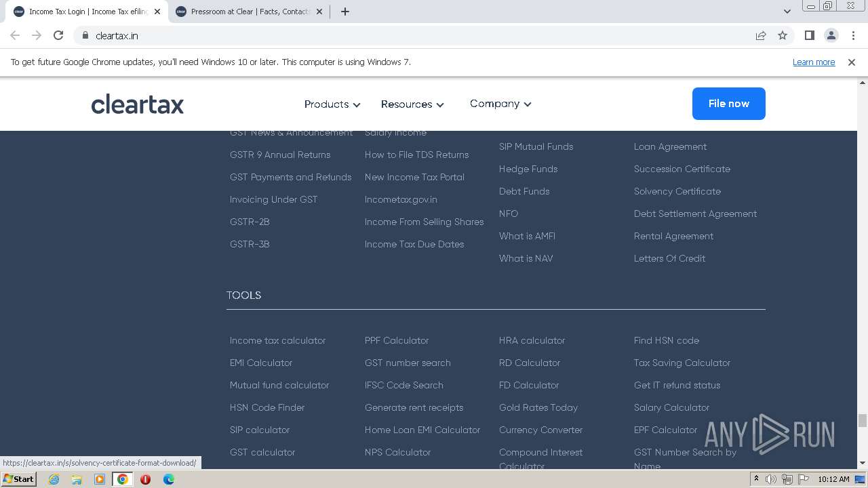
Task: Bookmark this page with the star icon
Action: [x=783, y=35]
